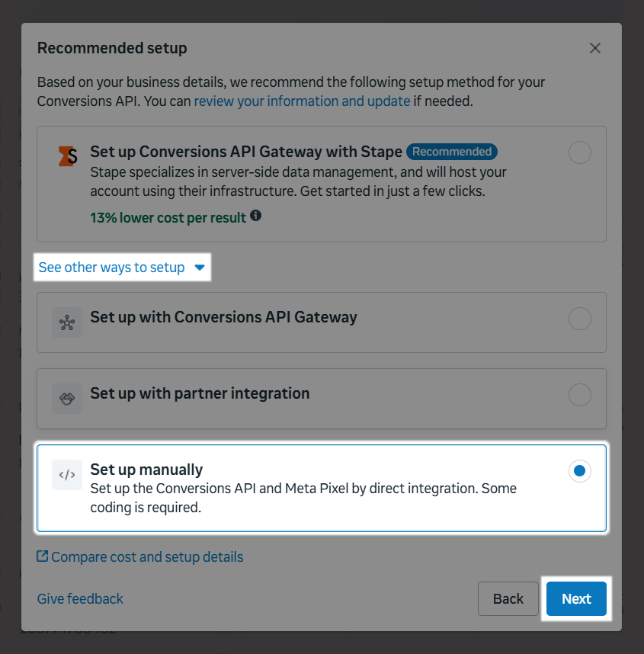Click the external link icon beside Compare cost
644x654 pixels.
(x=43, y=556)
